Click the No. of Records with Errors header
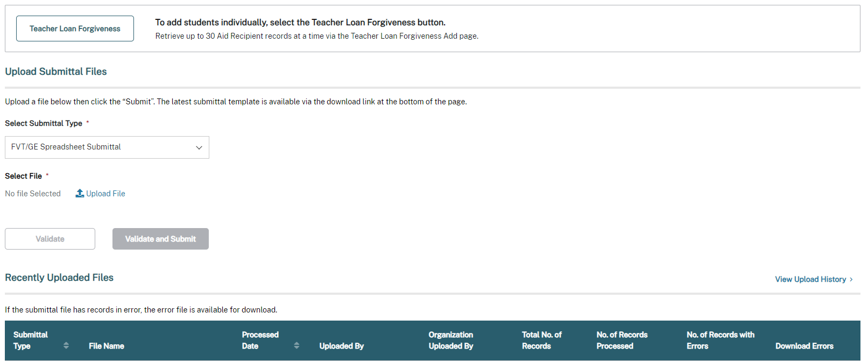The image size is (868, 362). [x=720, y=340]
